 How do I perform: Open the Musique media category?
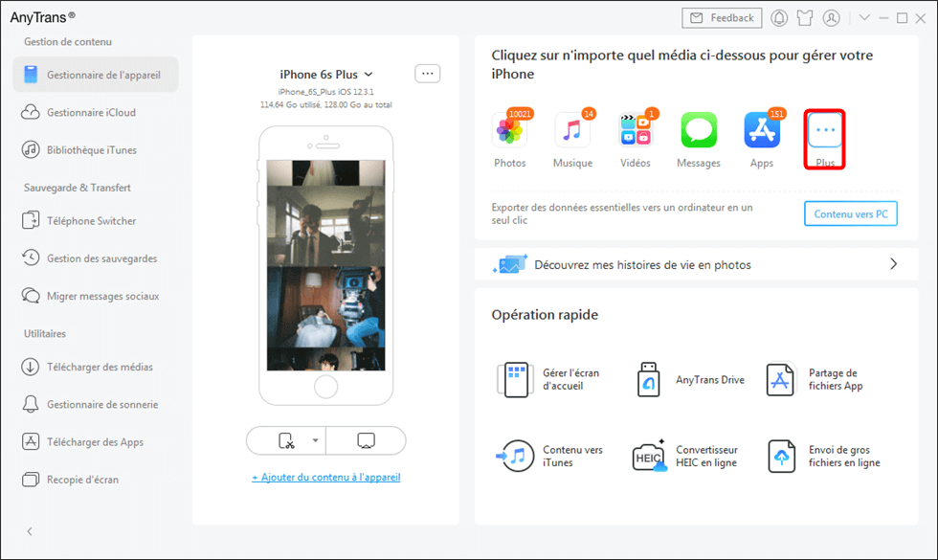572,130
